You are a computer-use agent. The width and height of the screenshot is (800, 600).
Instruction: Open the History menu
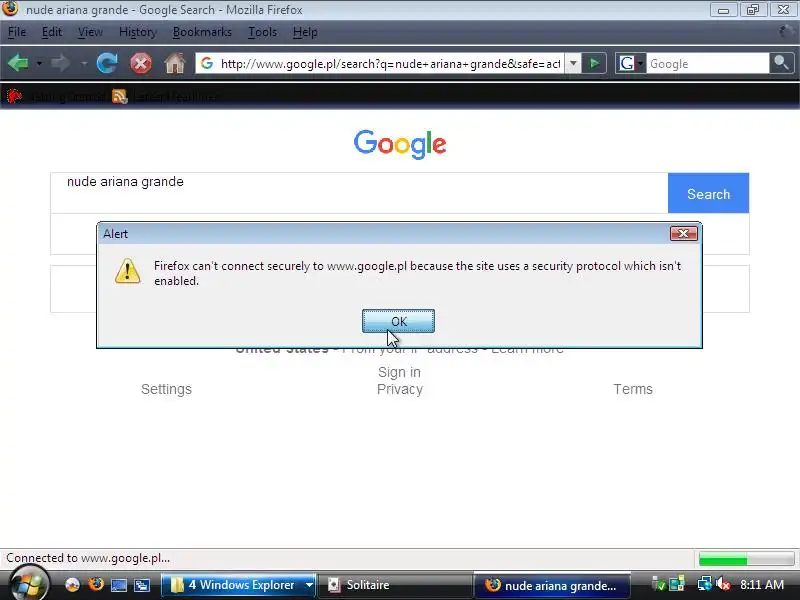pos(137,32)
